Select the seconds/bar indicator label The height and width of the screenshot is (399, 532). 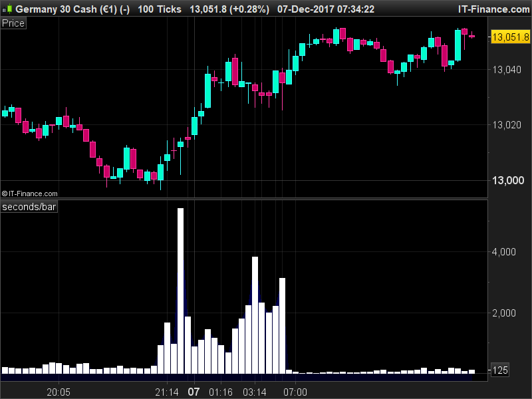[29, 207]
